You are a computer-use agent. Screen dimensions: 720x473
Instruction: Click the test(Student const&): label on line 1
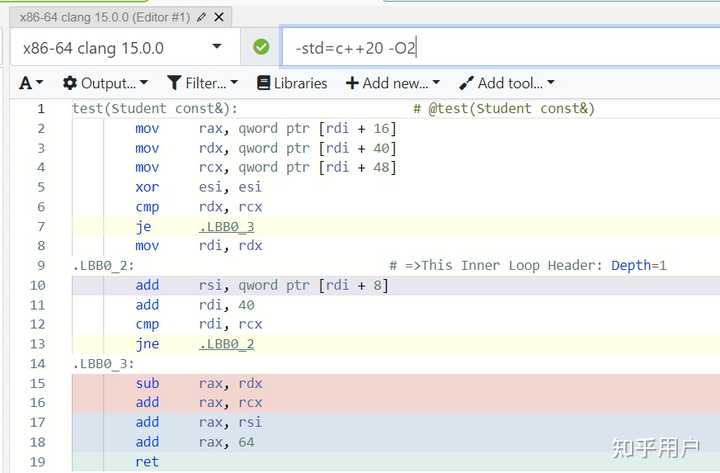coord(155,109)
